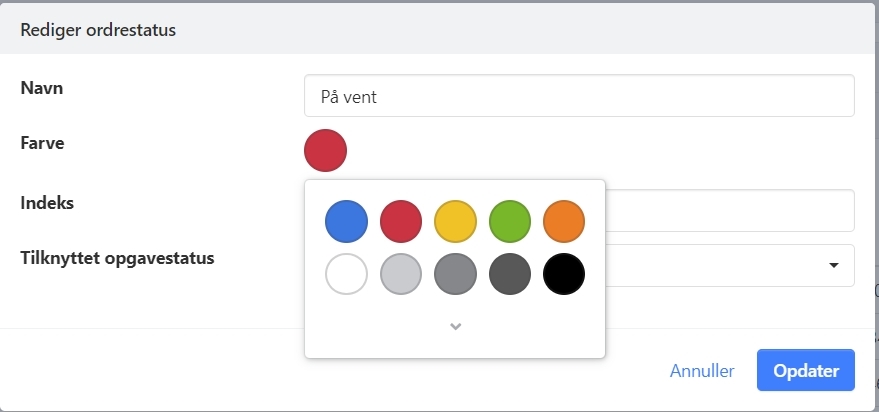Click the Navn field containing På vent

(579, 96)
